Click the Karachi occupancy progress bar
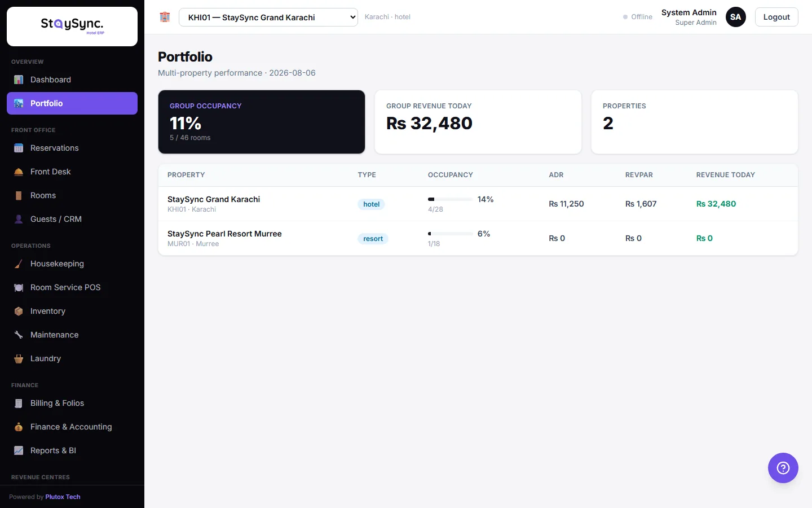This screenshot has height=508, width=812. click(450, 199)
